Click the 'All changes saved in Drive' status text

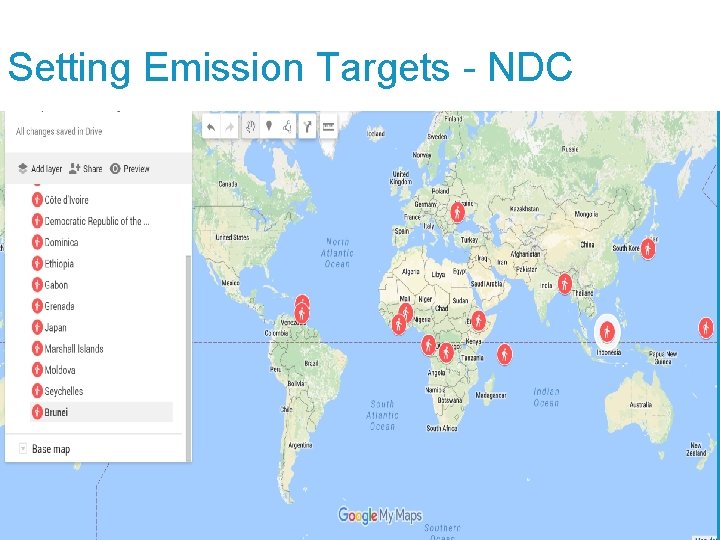[59, 132]
